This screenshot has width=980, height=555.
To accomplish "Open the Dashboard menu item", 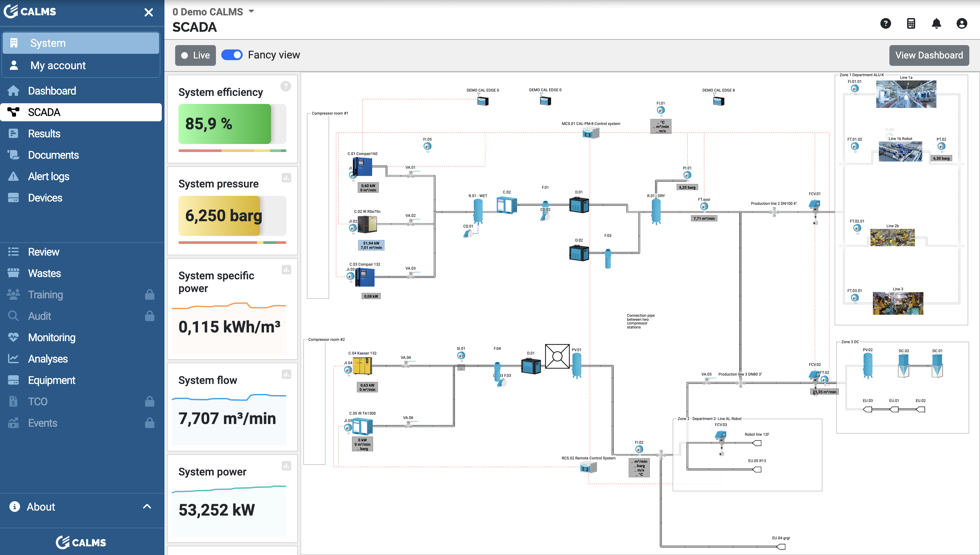I will click(x=81, y=91).
